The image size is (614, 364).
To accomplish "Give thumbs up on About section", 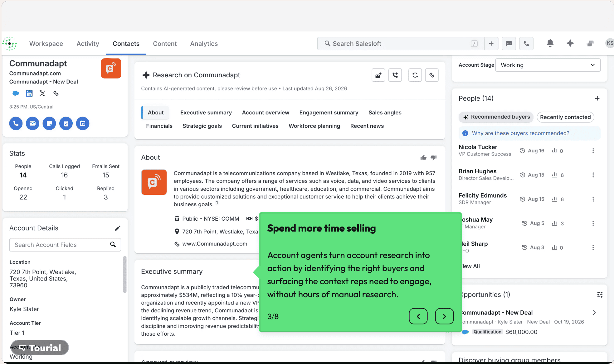I will 423,158.
